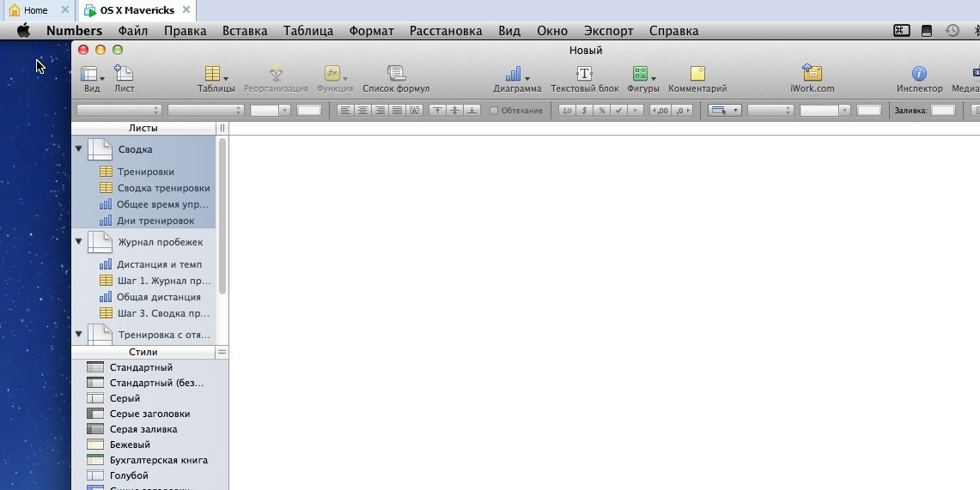The height and width of the screenshot is (490, 980).
Task: Click the text color well
Action: pos(308,111)
